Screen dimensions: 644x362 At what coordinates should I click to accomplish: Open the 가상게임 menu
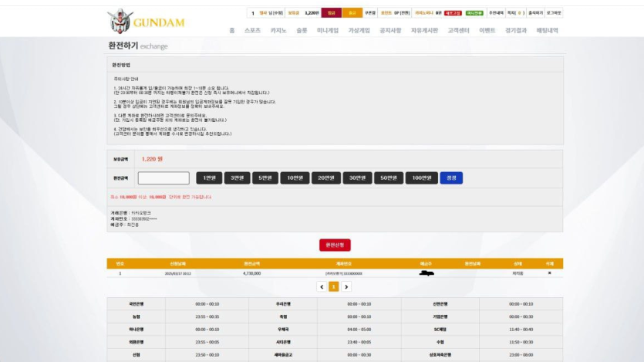click(x=359, y=30)
